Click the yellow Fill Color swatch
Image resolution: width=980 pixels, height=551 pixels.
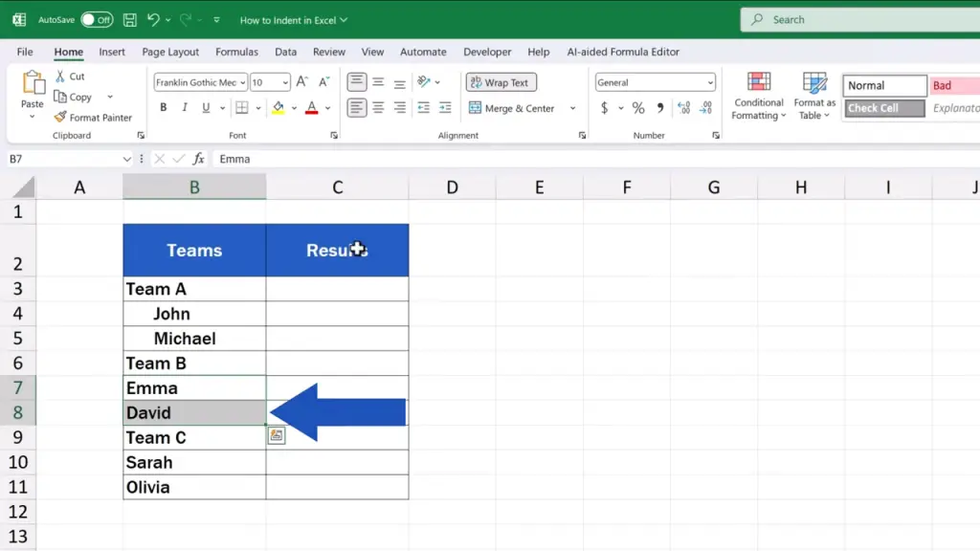pos(278,108)
